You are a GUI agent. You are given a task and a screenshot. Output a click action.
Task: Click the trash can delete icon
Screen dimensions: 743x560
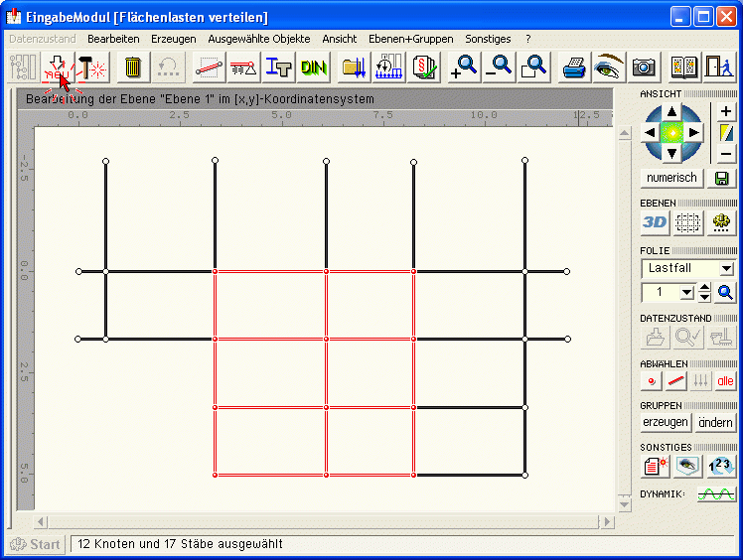(x=133, y=68)
